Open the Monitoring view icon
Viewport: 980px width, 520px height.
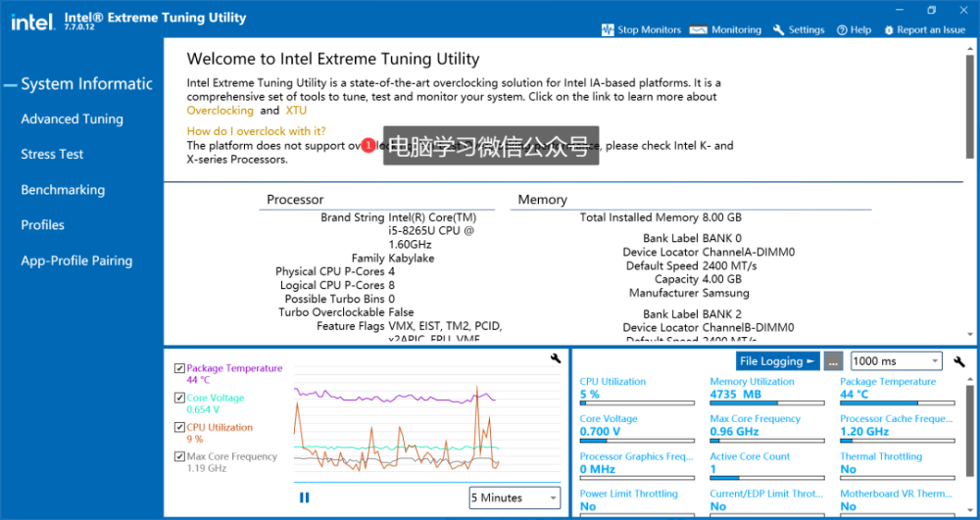698,30
